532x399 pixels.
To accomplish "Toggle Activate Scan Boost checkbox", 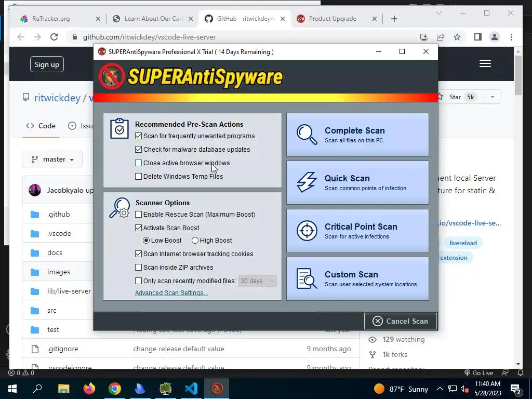I will tap(138, 228).
